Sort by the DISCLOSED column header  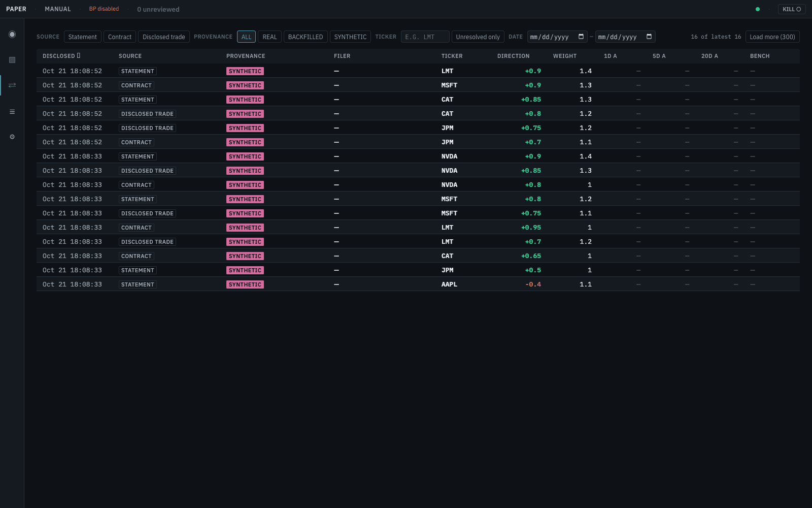coord(61,56)
